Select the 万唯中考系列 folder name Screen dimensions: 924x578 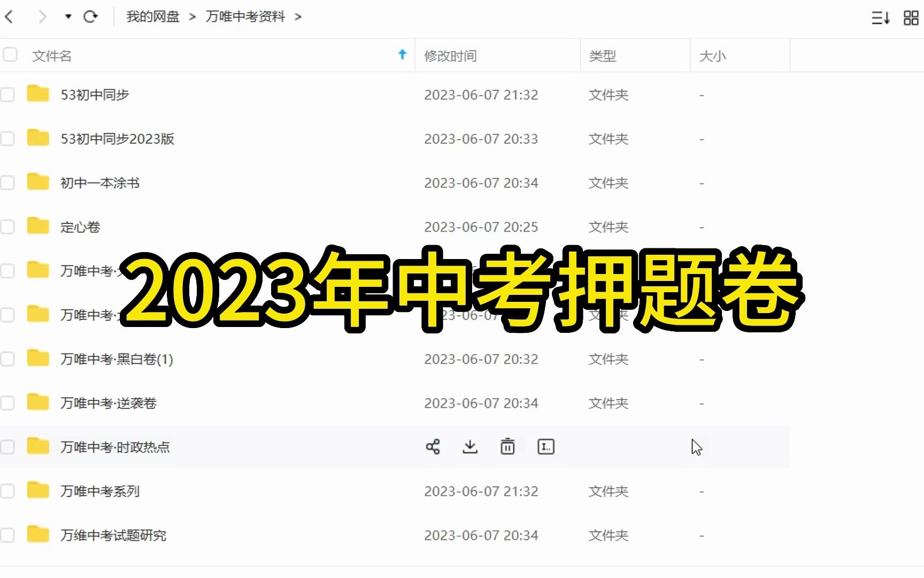(x=100, y=491)
